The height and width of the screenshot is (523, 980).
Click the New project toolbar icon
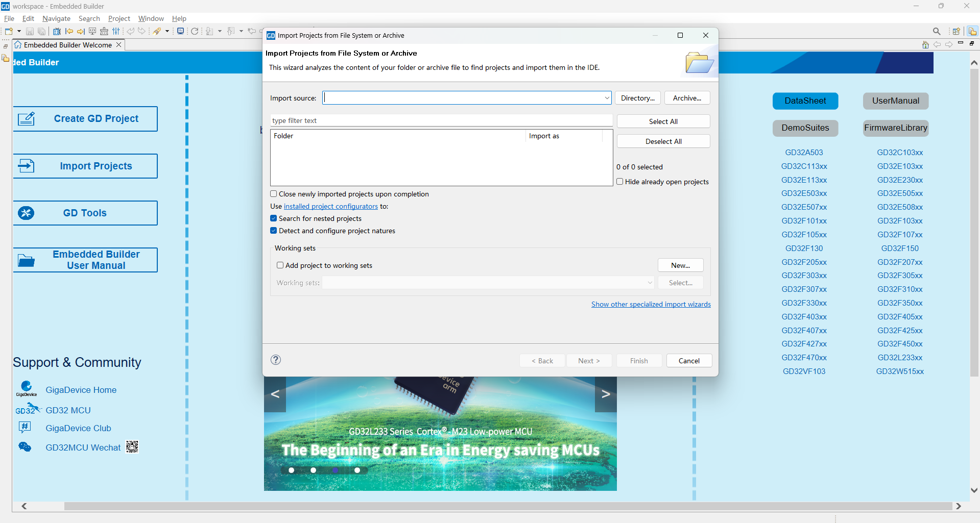pos(9,31)
